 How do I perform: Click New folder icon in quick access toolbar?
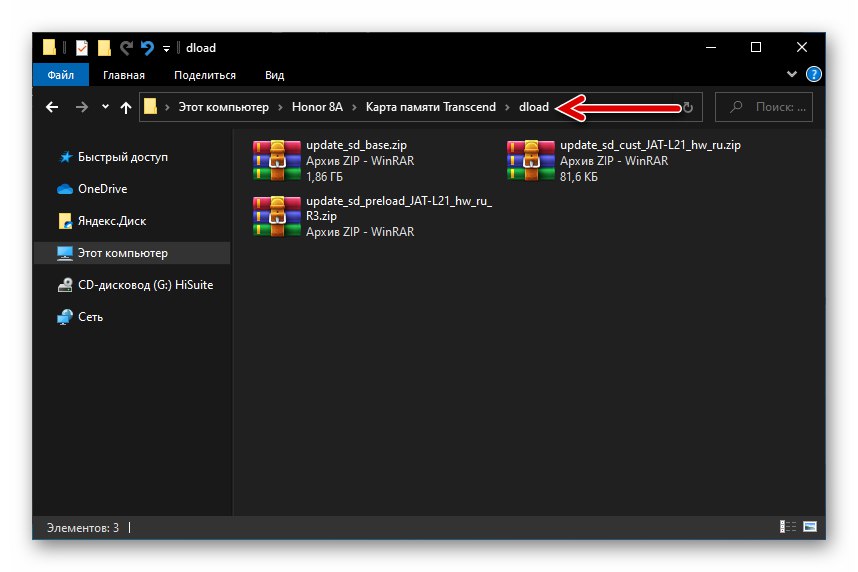tap(104, 48)
